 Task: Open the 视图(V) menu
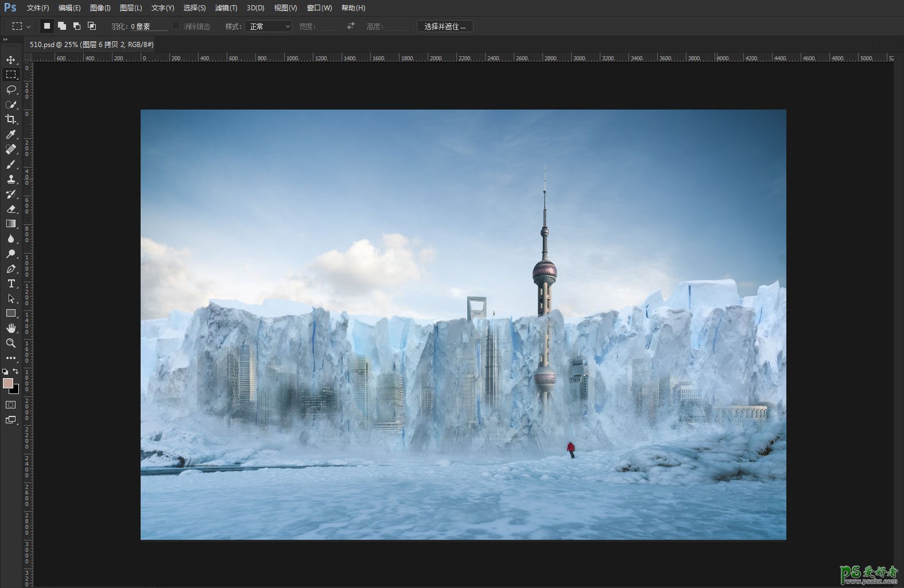click(285, 8)
